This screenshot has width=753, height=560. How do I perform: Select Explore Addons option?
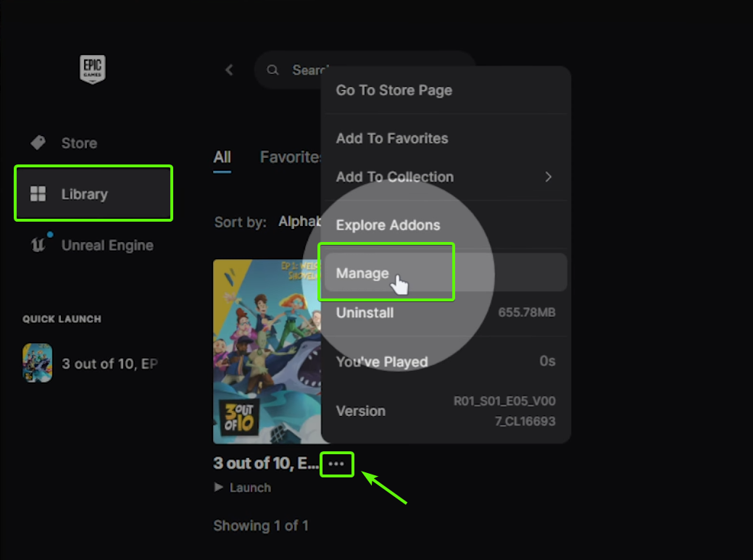(388, 225)
